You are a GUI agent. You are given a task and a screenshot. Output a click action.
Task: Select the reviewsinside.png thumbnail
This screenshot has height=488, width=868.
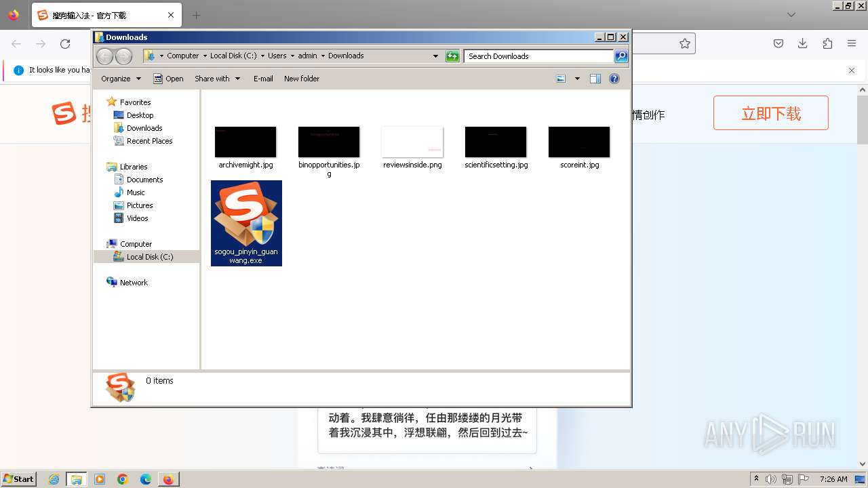coord(412,142)
